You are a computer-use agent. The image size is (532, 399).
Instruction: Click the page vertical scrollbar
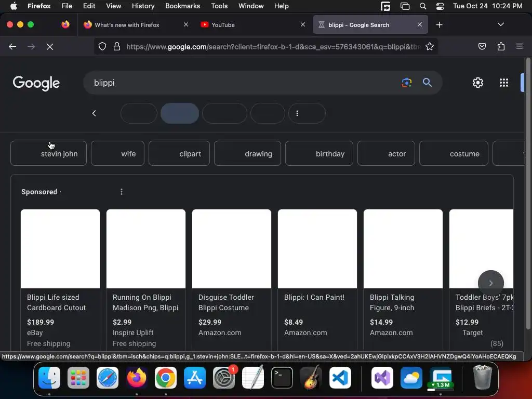click(528, 193)
